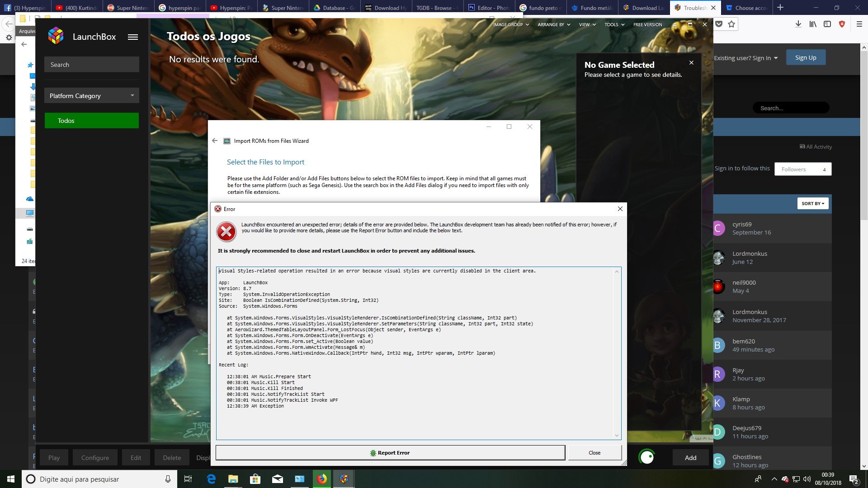Open Ghostlines follower profile
Viewport: 868px width, 488px height.
[x=747, y=457]
